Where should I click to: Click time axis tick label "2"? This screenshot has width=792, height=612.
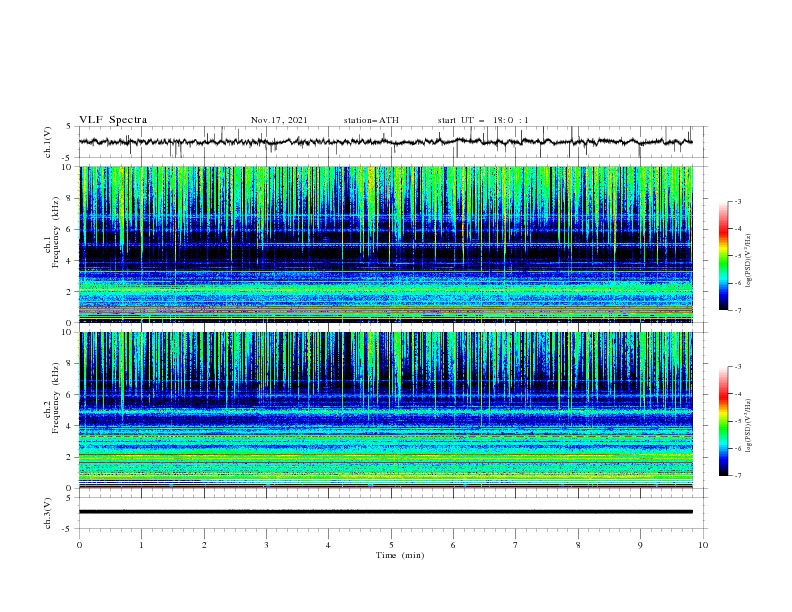(x=204, y=545)
